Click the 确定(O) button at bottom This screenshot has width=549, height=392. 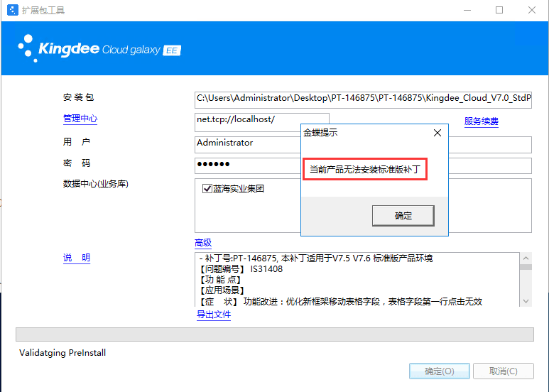(439, 371)
